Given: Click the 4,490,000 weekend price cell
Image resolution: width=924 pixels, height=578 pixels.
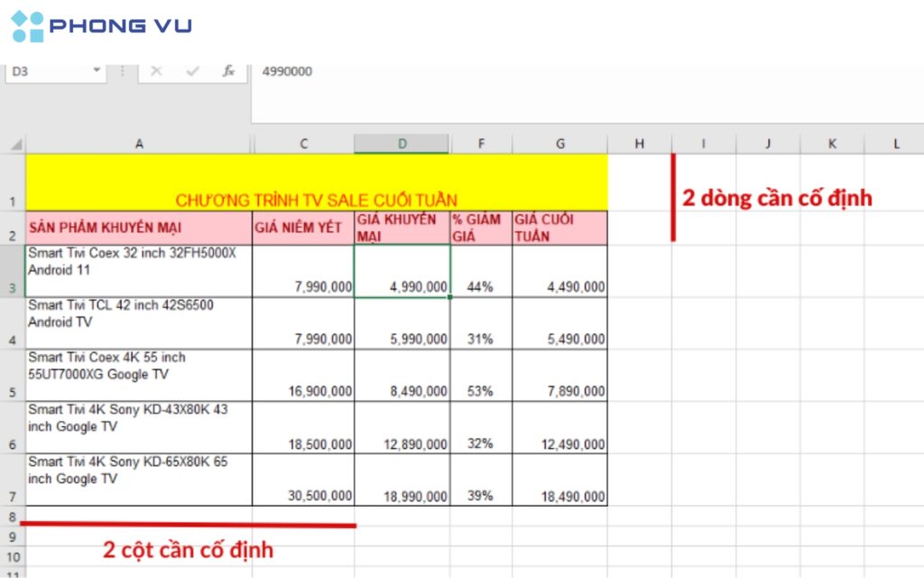Looking at the screenshot, I should coord(559,271).
